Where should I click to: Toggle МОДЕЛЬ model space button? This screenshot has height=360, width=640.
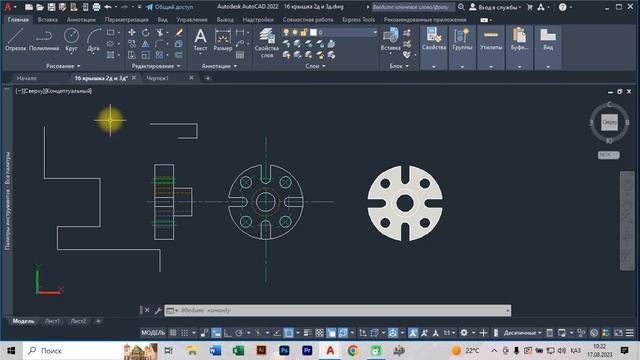point(153,333)
